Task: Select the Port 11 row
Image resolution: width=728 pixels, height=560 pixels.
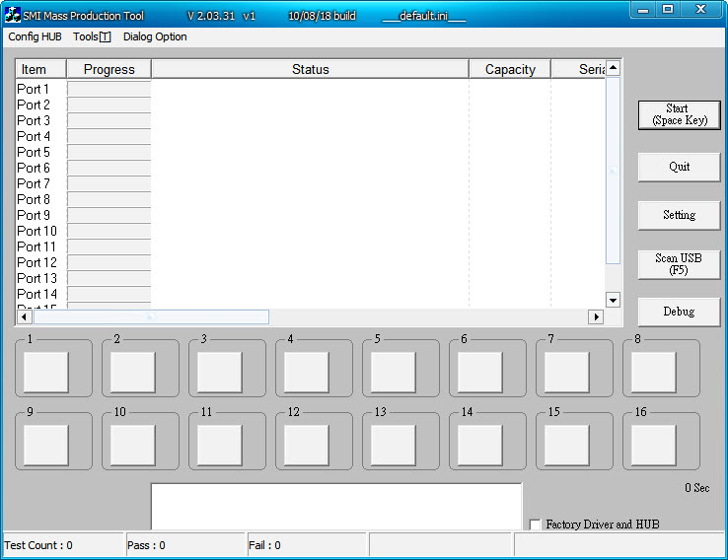Action: [310, 246]
